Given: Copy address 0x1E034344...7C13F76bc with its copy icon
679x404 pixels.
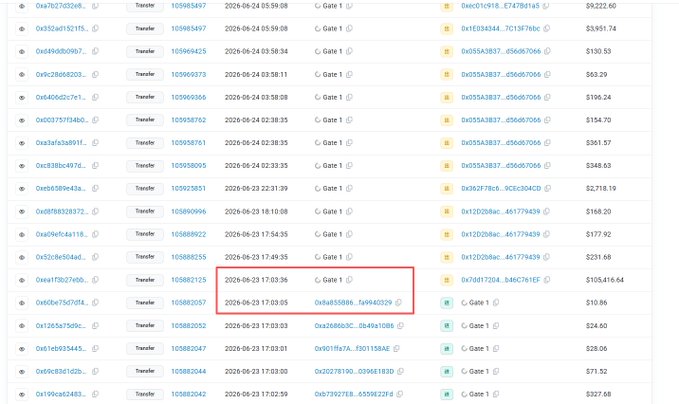Looking at the screenshot, I should (547, 28).
